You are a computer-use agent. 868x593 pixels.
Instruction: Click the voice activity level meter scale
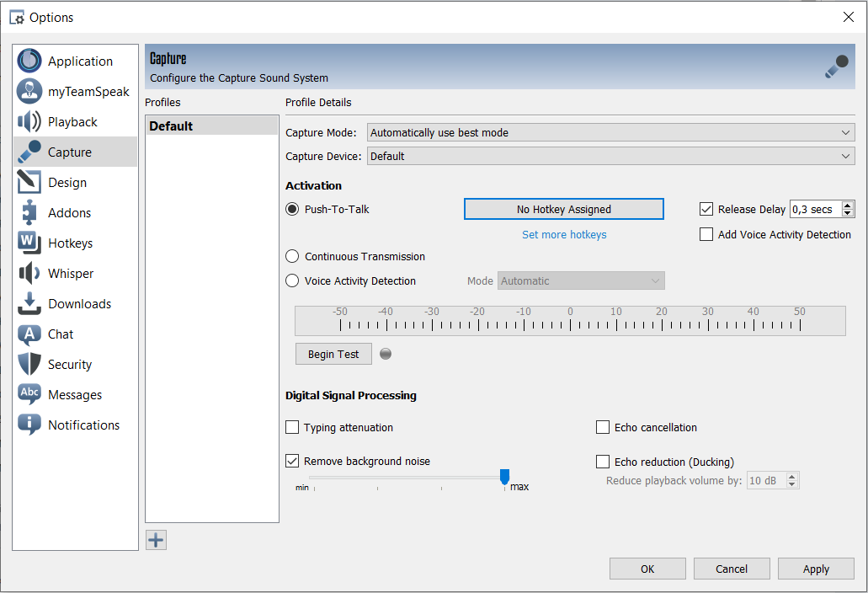[x=570, y=321]
